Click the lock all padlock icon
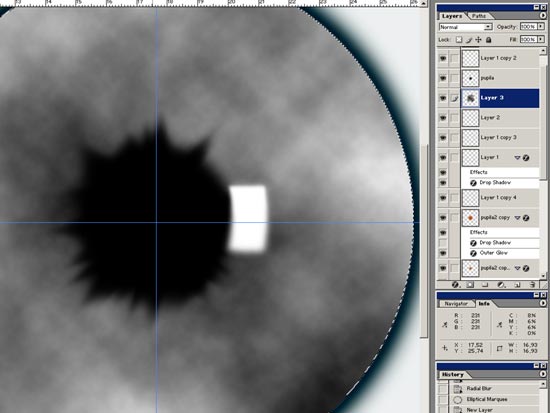This screenshot has height=413, width=550. pos(488,40)
